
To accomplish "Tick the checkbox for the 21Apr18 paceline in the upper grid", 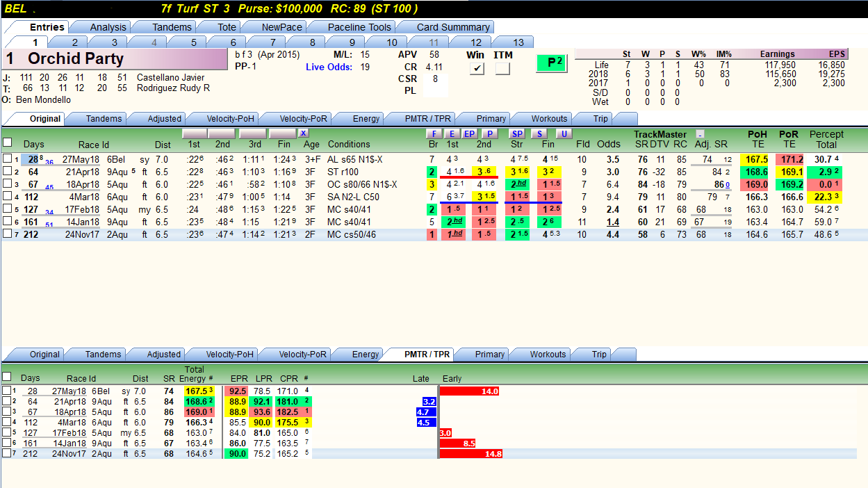I will tap(7, 172).
